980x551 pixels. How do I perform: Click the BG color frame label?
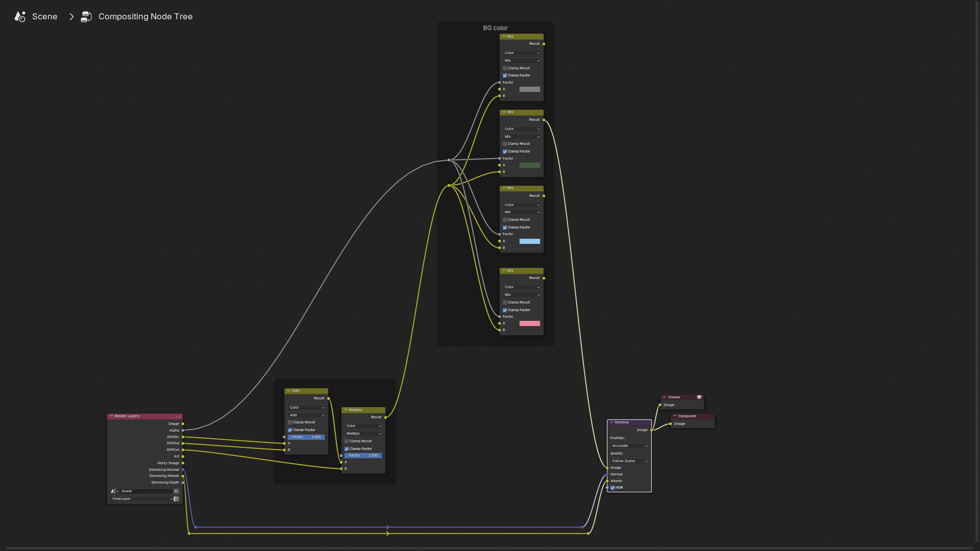tap(495, 28)
